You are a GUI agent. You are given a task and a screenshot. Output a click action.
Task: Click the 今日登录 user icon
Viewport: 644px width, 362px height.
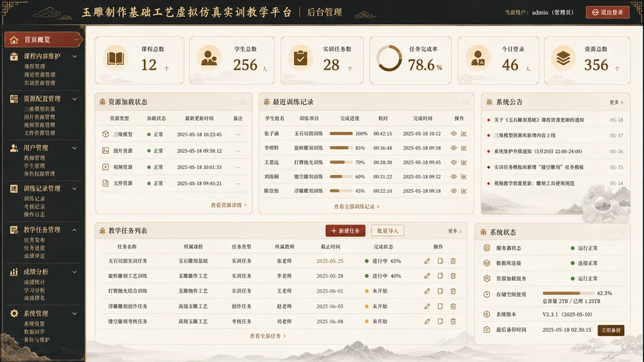tap(478, 58)
